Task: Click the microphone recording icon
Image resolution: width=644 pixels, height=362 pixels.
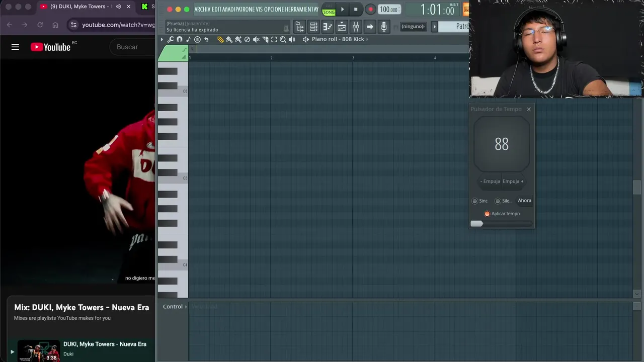Action: pyautogui.click(x=384, y=27)
